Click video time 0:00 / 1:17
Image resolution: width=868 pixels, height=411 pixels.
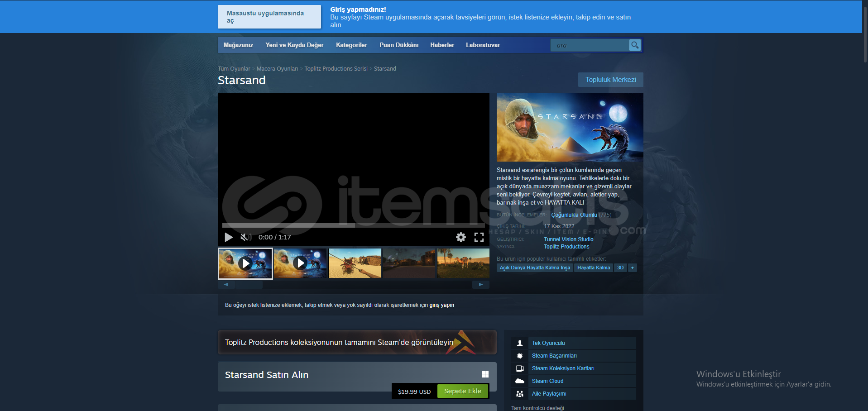point(274,237)
